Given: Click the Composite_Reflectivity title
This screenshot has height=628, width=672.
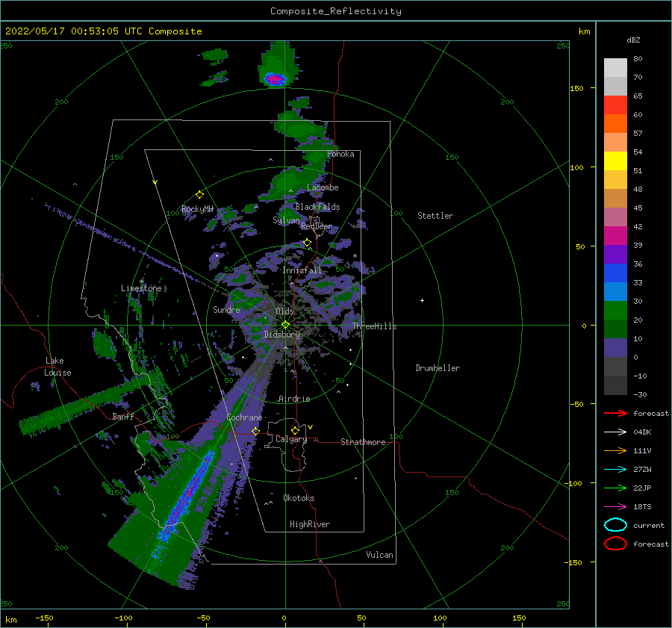Looking at the screenshot, I should point(336,11).
